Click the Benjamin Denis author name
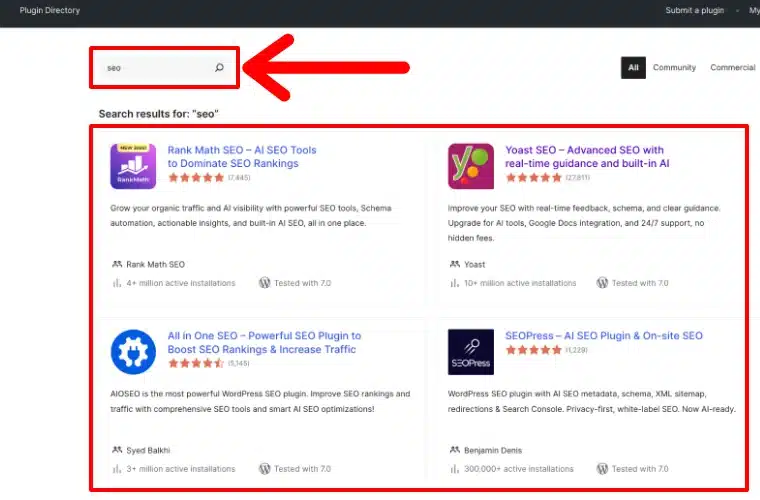 point(493,450)
